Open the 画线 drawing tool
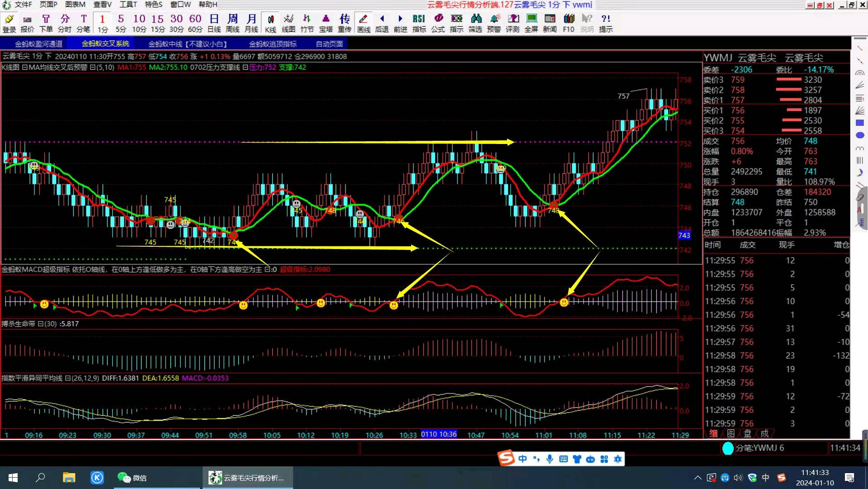This screenshot has height=489, width=868. pos(363,23)
